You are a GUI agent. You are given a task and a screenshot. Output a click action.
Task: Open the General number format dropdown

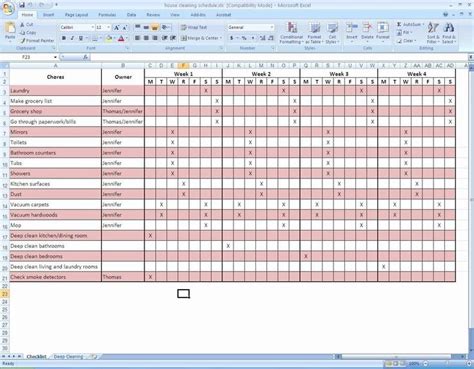[272, 27]
